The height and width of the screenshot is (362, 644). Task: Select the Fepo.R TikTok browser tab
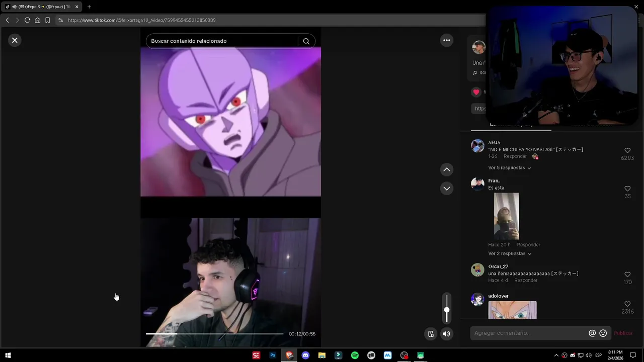point(40,7)
